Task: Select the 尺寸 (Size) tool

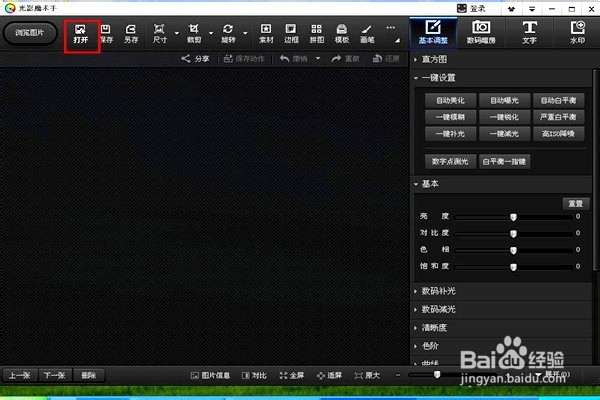Action: tap(160, 34)
